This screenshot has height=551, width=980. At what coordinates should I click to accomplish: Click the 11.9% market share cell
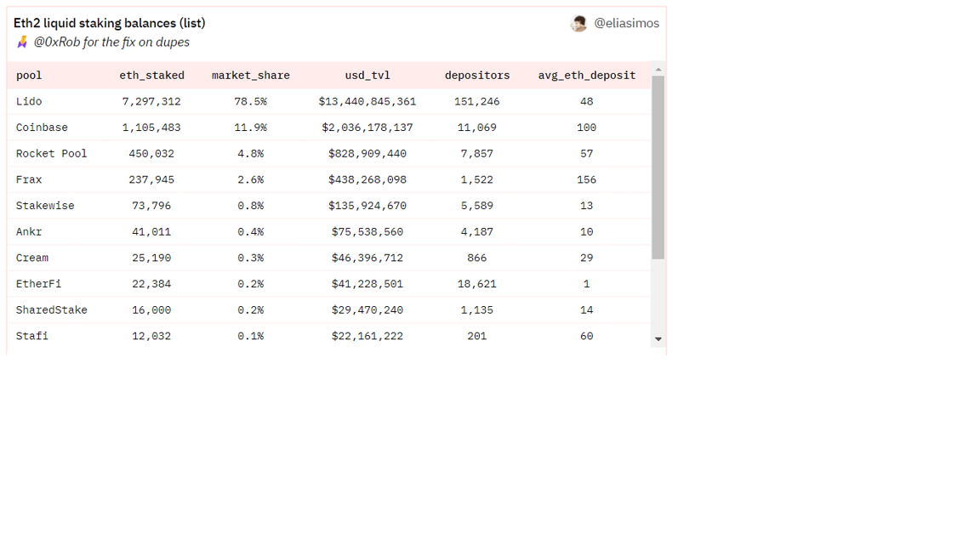251,128
